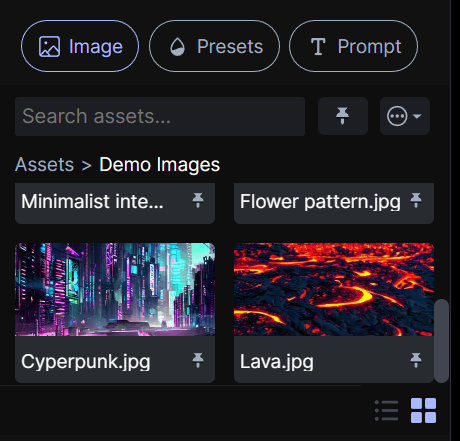The image size is (460, 441).
Task: Click the Search assets field
Action: tap(160, 116)
